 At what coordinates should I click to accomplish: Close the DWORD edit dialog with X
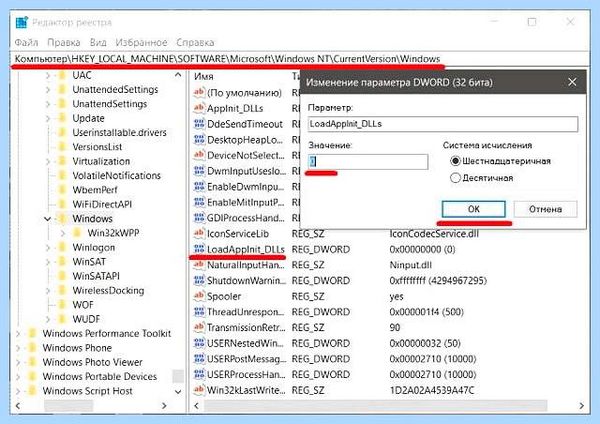tap(572, 82)
